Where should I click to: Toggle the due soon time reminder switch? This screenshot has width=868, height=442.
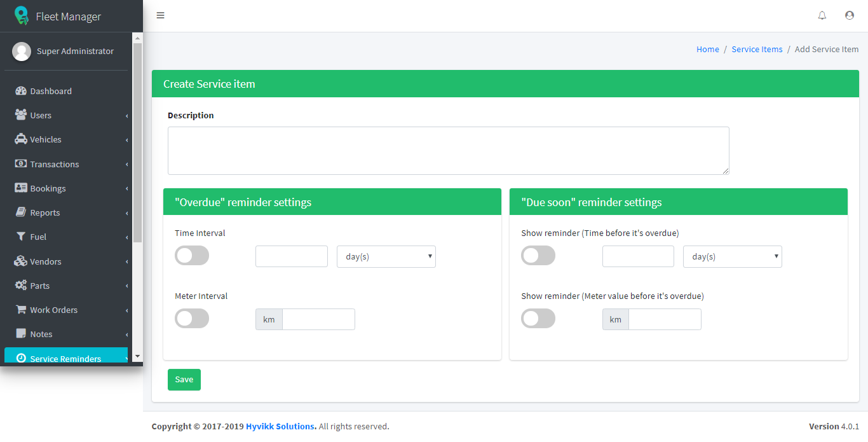538,256
